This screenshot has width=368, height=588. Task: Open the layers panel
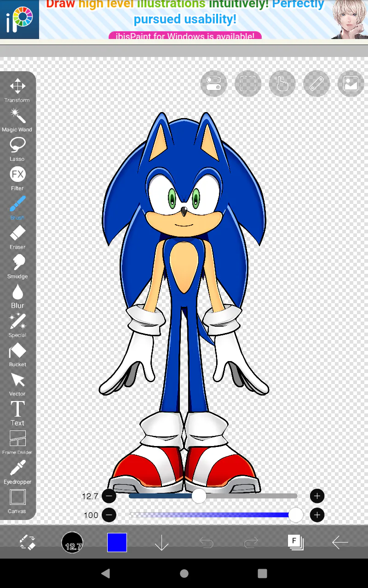(295, 543)
